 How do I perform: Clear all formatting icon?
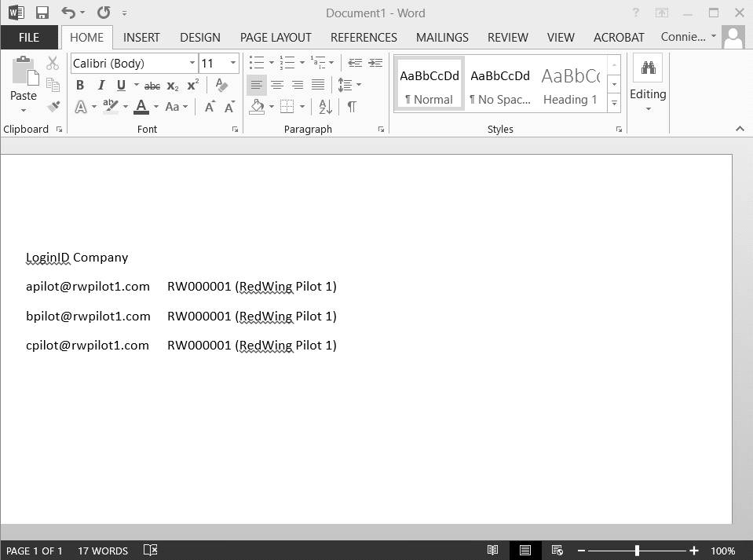click(x=221, y=85)
